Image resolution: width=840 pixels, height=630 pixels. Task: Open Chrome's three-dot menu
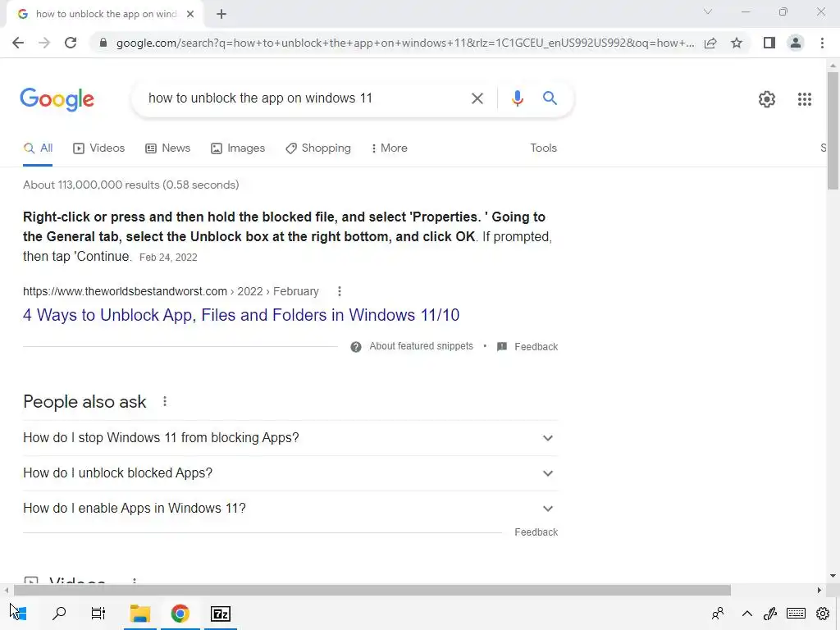pyautogui.click(x=822, y=43)
